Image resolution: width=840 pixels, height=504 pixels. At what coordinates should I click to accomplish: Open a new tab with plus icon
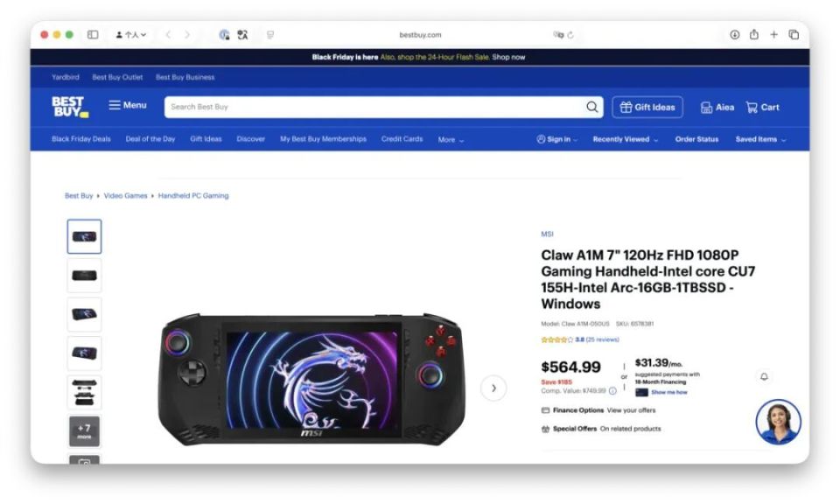[773, 35]
